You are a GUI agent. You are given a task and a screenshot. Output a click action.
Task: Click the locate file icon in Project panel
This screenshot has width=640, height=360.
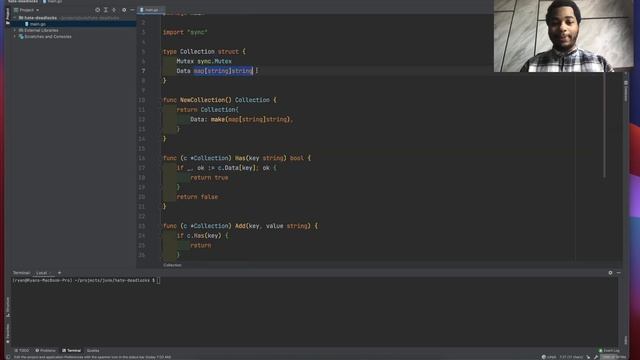click(x=97, y=10)
